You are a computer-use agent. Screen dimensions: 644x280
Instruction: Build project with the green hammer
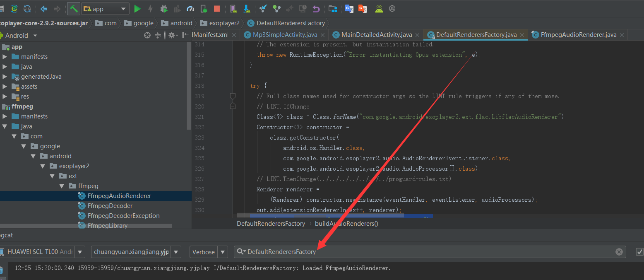click(74, 9)
